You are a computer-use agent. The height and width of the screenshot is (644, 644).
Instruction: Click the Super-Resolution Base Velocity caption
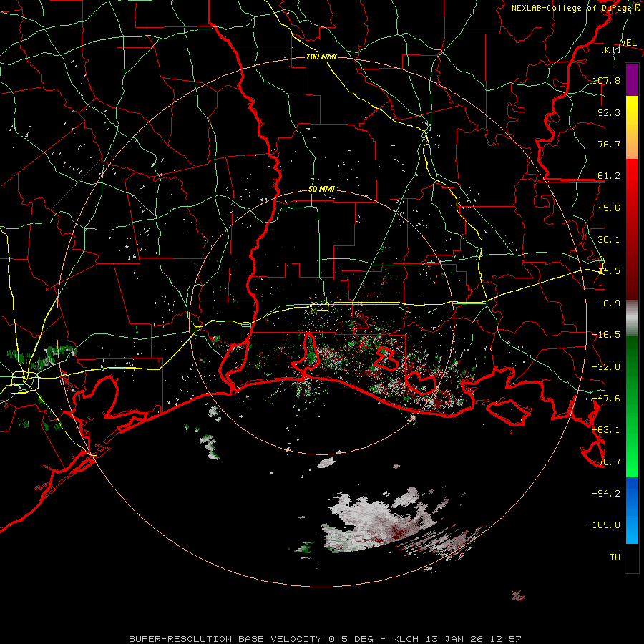coord(325,639)
